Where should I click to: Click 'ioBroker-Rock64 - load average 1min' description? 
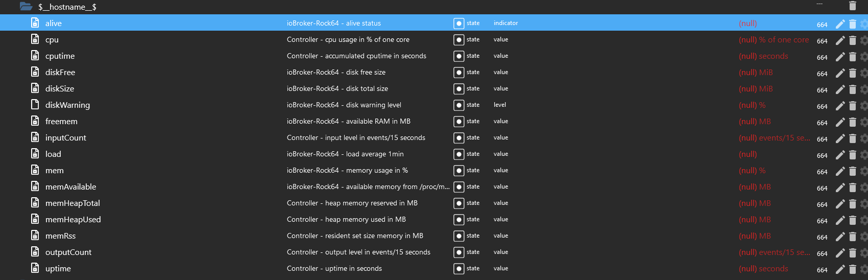[345, 154]
